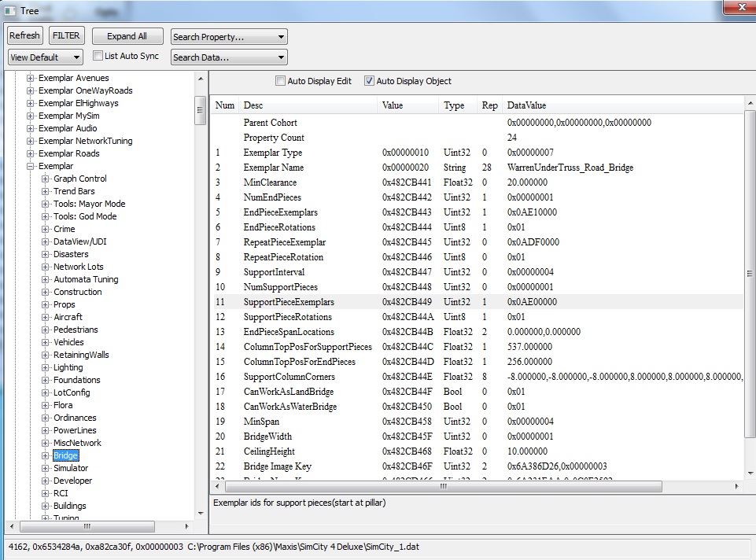This screenshot has height=560, width=756.
Task: Select the Automata Tuning tree item
Action: pyautogui.click(x=86, y=279)
